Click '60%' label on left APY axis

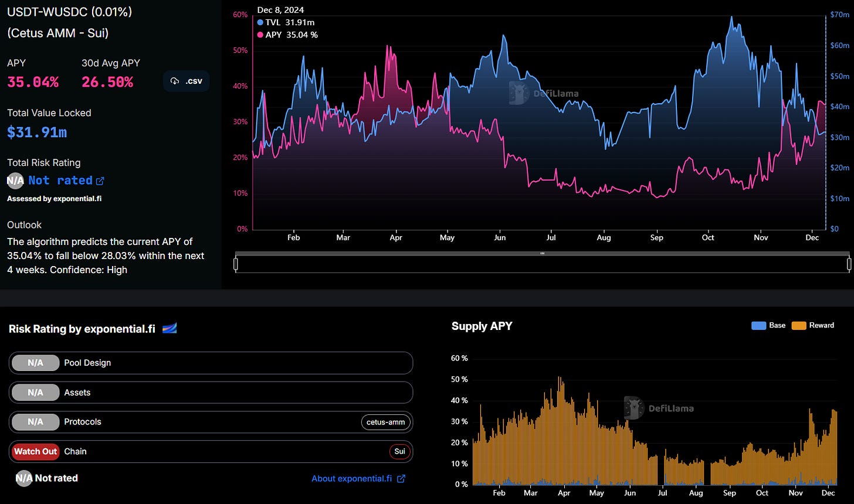click(x=240, y=15)
